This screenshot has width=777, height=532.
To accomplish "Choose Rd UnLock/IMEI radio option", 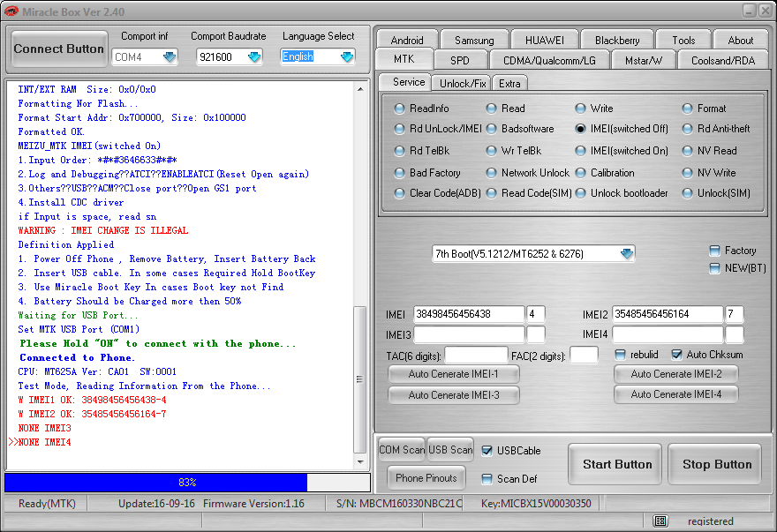I will click(x=399, y=129).
